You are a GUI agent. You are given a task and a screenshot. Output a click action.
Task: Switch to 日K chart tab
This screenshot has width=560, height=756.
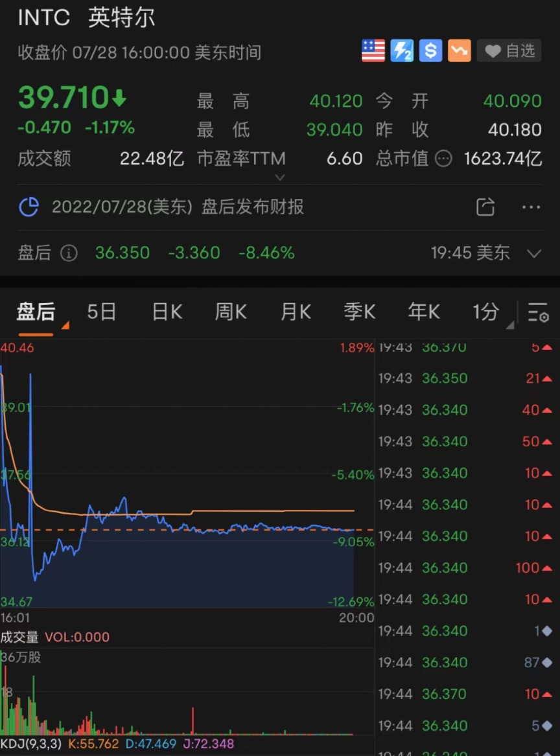167,312
